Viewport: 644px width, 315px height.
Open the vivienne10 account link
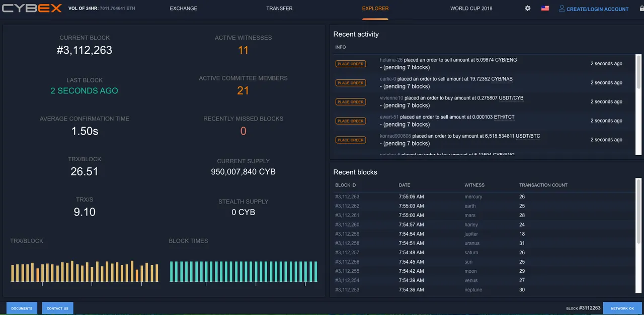(391, 98)
